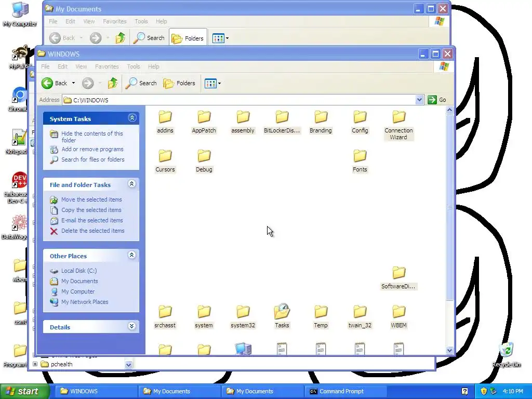The width and height of the screenshot is (532, 399).
Task: Click the Start button
Action: pos(24,392)
